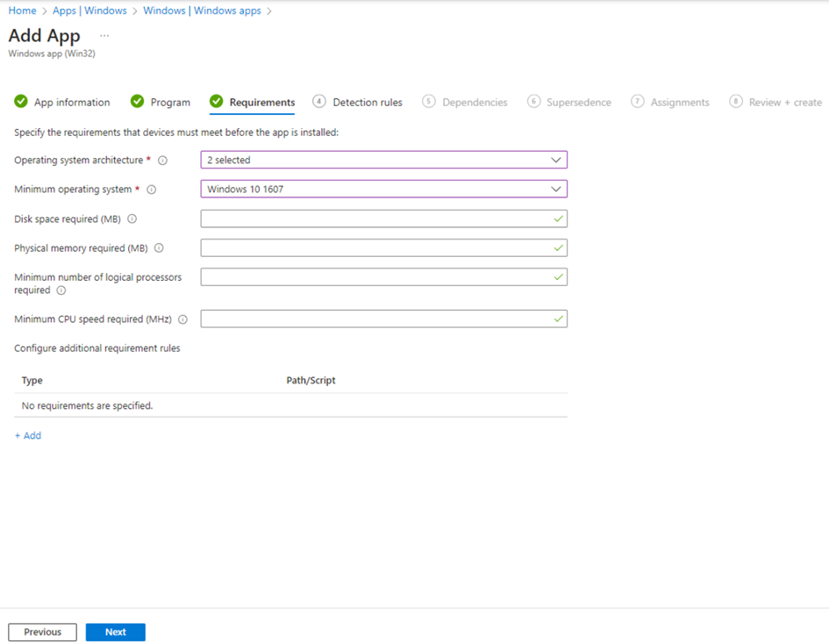829x644 pixels.
Task: Click info icon for Disk space required
Action: pos(132,219)
